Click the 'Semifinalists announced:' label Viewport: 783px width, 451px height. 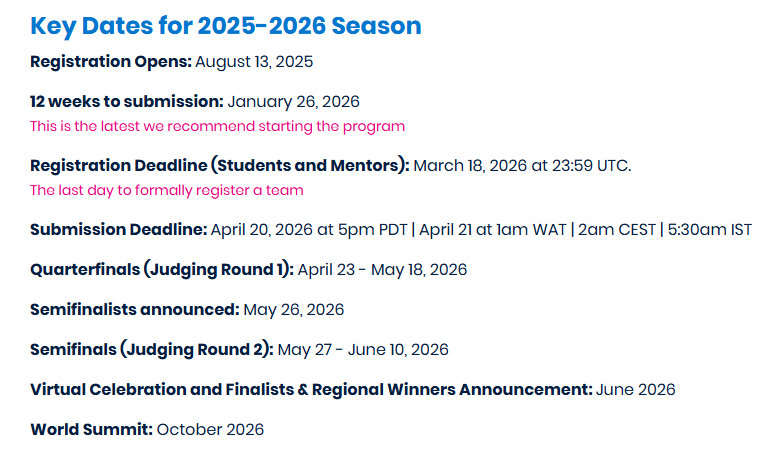[x=135, y=310]
